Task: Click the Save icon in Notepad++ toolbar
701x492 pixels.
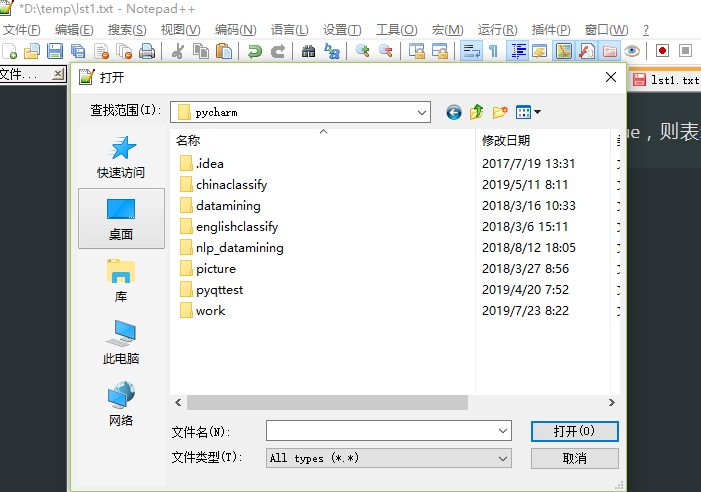Action: tap(55, 51)
